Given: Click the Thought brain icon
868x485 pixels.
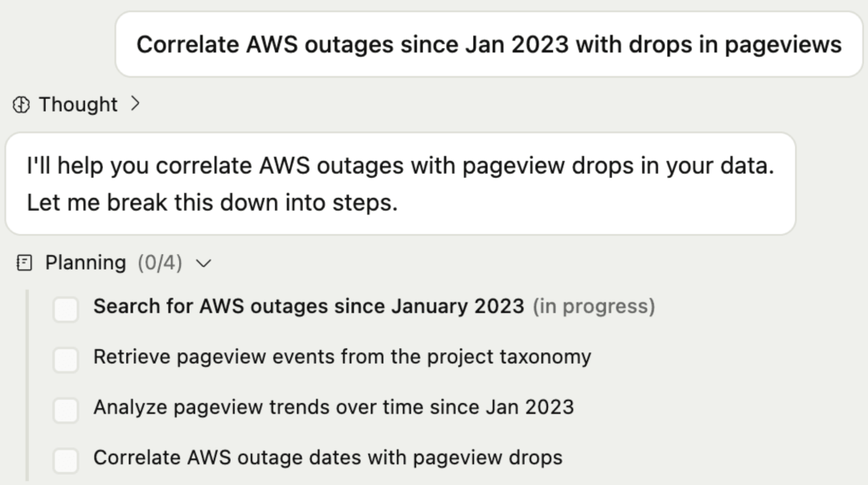Looking at the screenshot, I should point(22,105).
